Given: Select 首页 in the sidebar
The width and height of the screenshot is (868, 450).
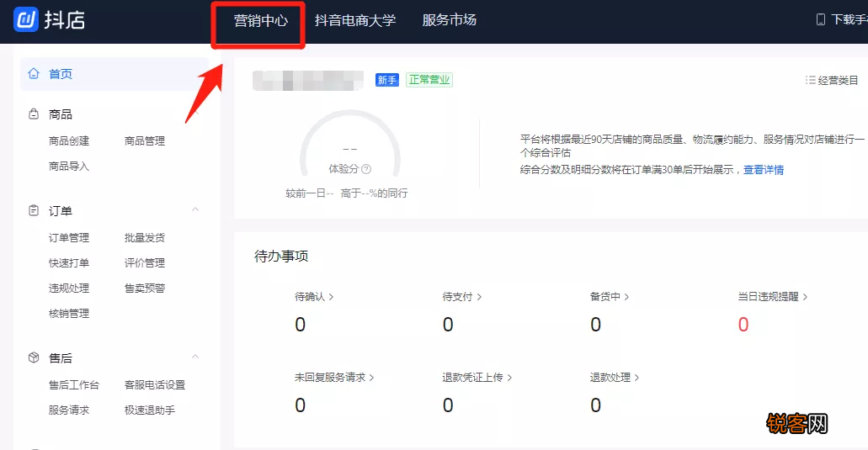Looking at the screenshot, I should coord(114,74).
